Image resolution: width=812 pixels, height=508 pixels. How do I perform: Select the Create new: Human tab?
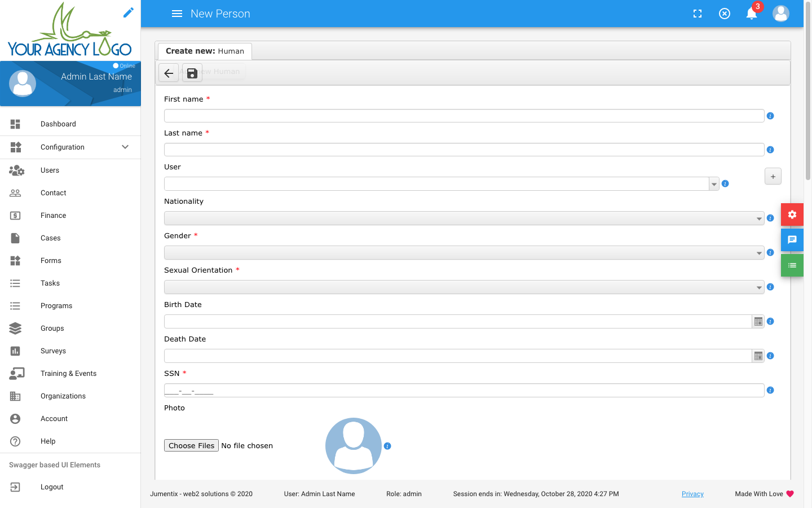pyautogui.click(x=205, y=51)
